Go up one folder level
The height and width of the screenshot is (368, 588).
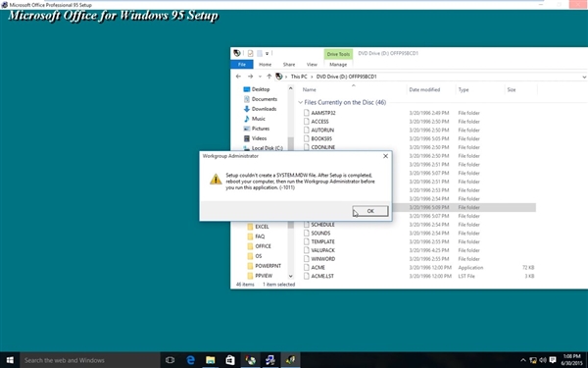[x=269, y=77]
